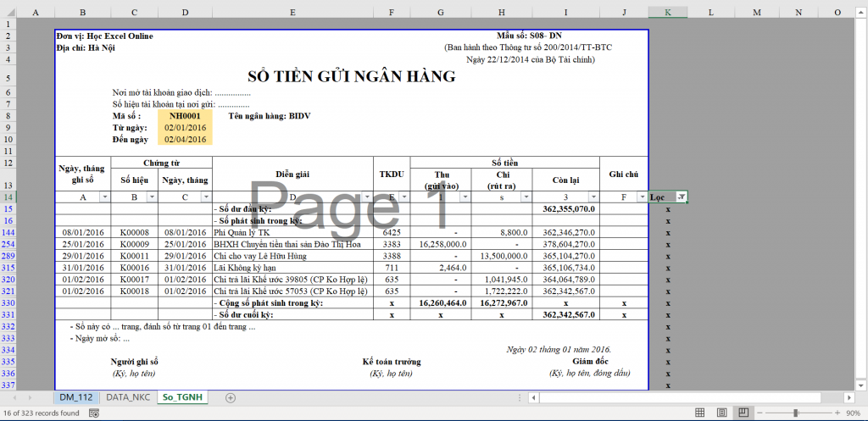
Task: Switch to the DM_112 sheet tab
Action: [x=75, y=396]
